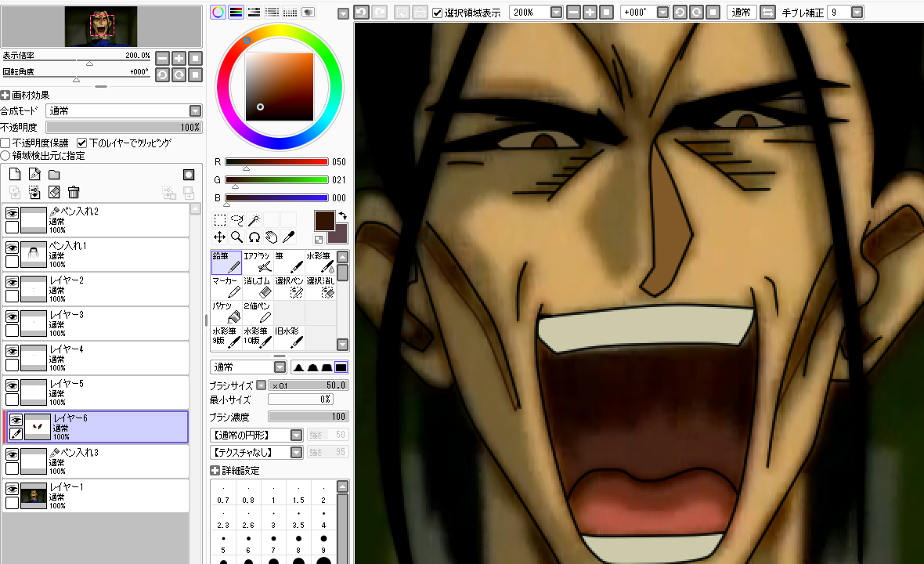This screenshot has height=564, width=924.
Task: Select the hand pan tool
Action: pyautogui.click(x=271, y=237)
